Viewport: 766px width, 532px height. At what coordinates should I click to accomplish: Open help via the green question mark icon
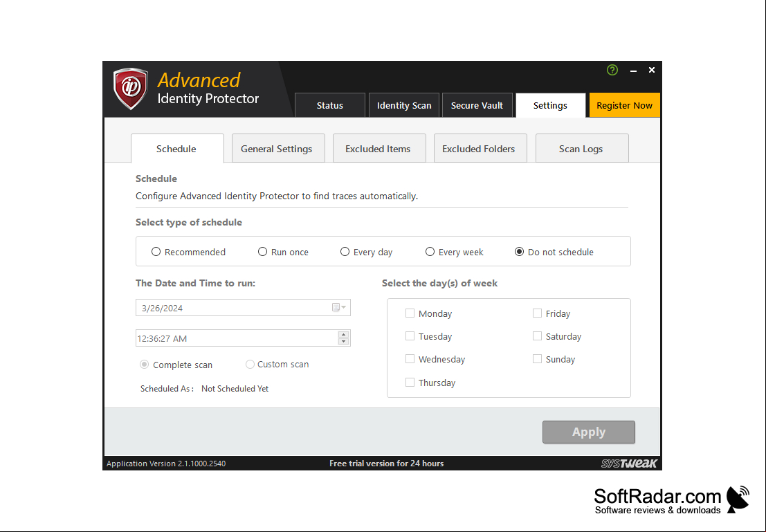coord(612,70)
